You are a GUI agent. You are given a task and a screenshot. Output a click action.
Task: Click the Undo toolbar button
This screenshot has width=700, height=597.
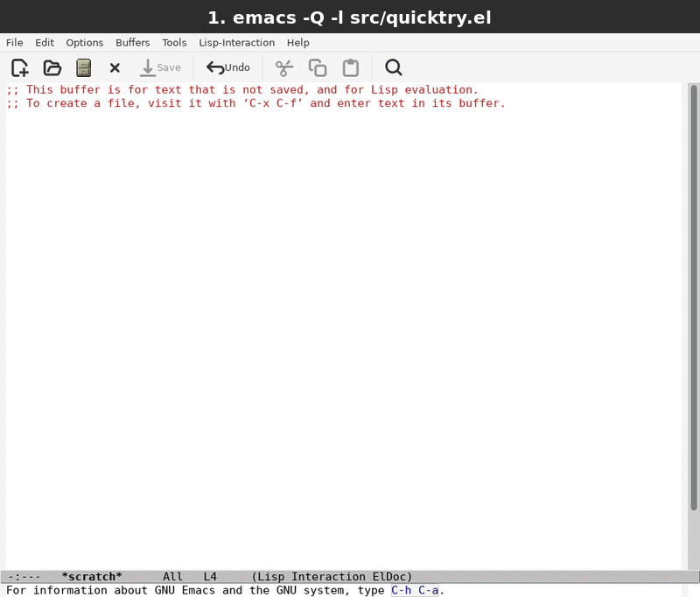[x=228, y=68]
